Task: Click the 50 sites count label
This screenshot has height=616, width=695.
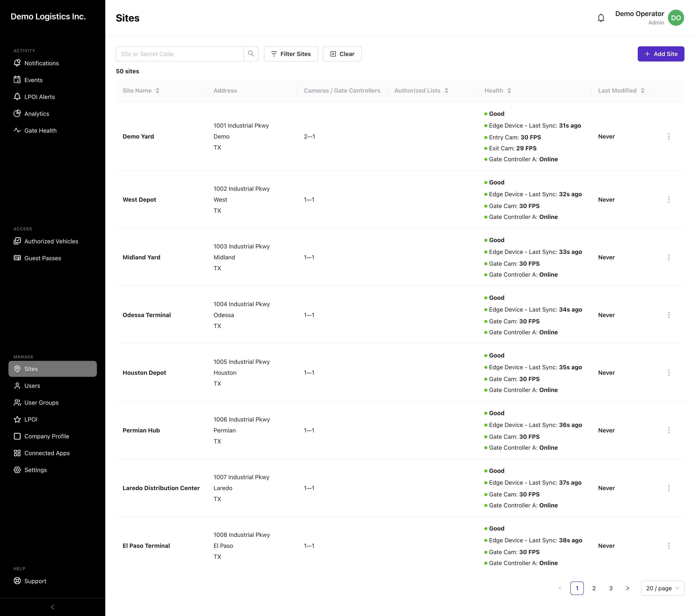Action: click(127, 71)
